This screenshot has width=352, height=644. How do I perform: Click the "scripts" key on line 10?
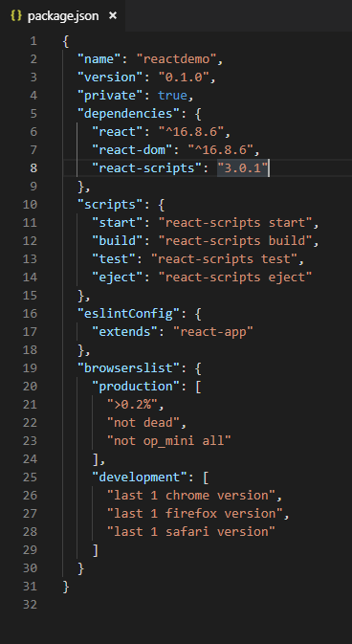pyautogui.click(x=107, y=204)
